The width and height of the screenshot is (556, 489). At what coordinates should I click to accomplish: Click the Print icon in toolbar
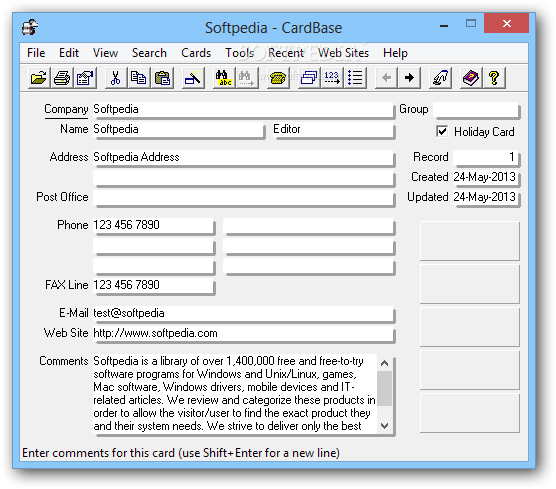point(62,77)
